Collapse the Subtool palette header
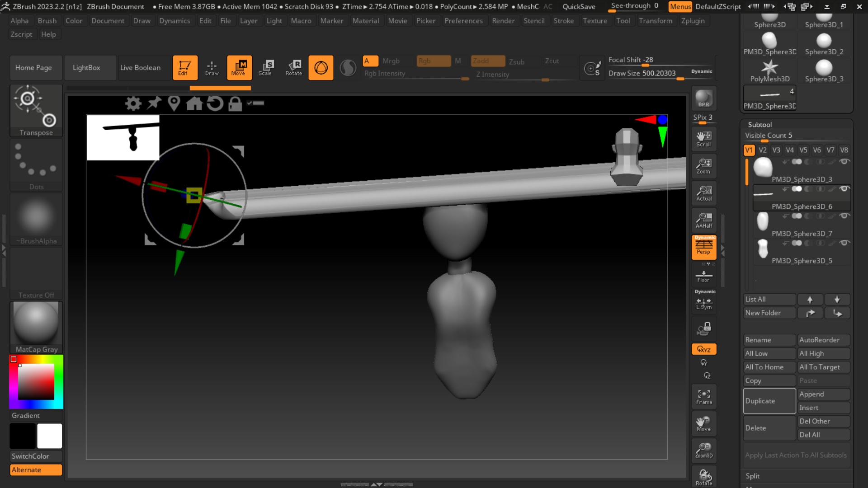Viewport: 868px width, 488px height. 760,124
